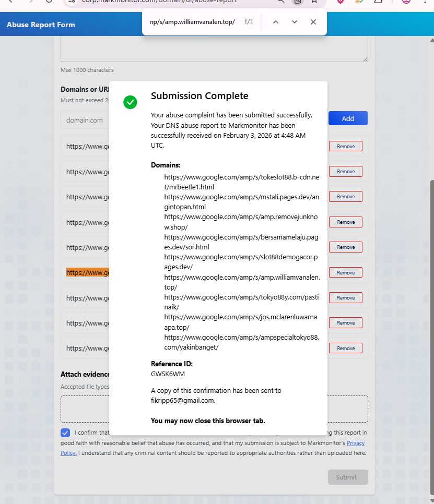Click the slot88demogacor.pages.dev URL in dialog

pyautogui.click(x=241, y=262)
